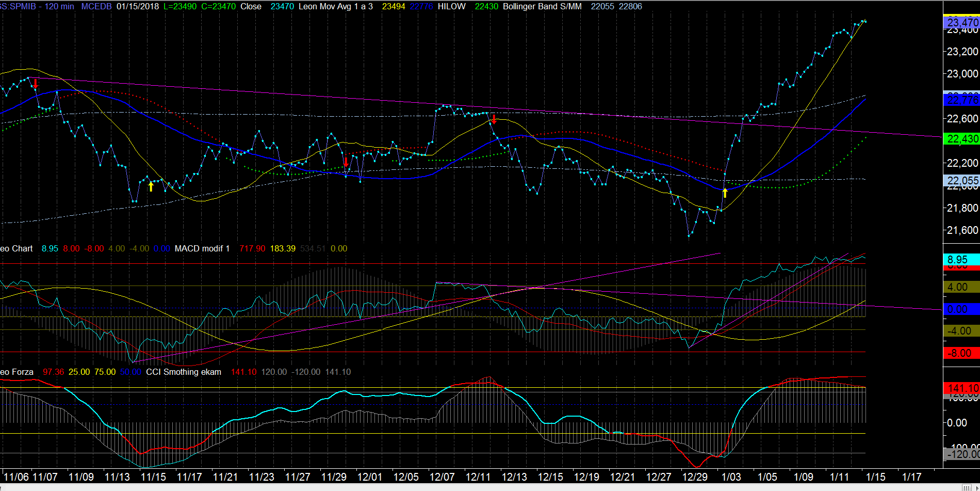Click the yellow buy arrow near 1/03
The width and height of the screenshot is (980, 491).
pyautogui.click(x=725, y=193)
